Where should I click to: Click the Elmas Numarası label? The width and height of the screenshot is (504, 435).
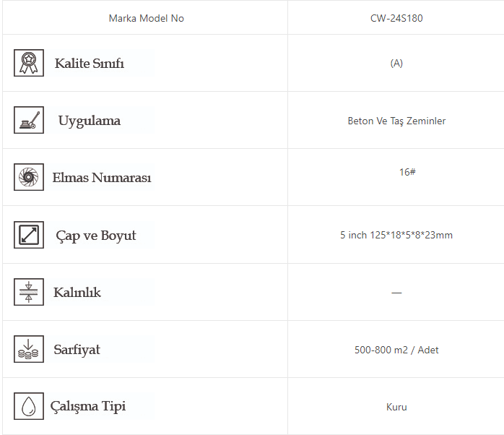[102, 178]
